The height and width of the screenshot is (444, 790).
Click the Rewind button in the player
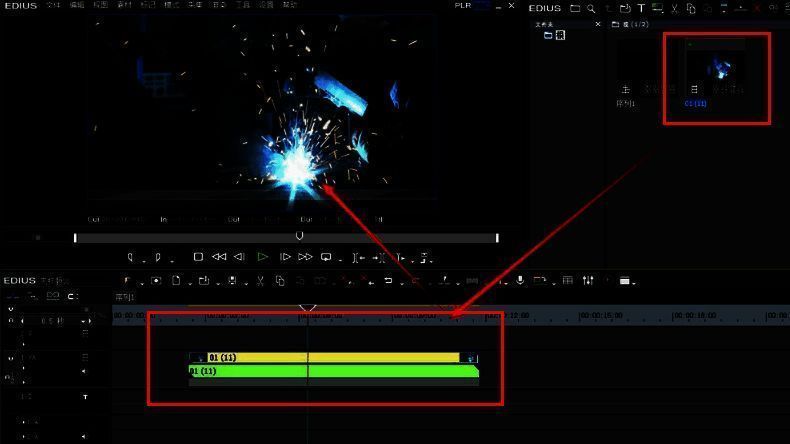(218, 257)
